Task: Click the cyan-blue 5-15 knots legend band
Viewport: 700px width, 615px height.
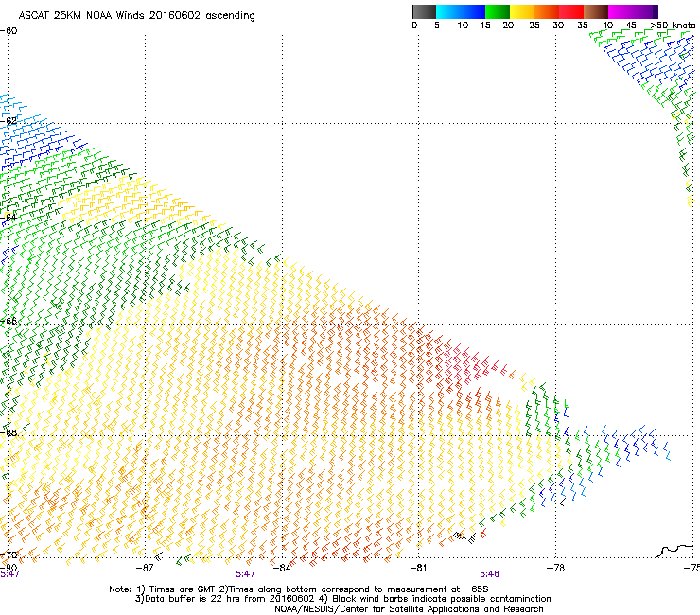Action: point(461,11)
